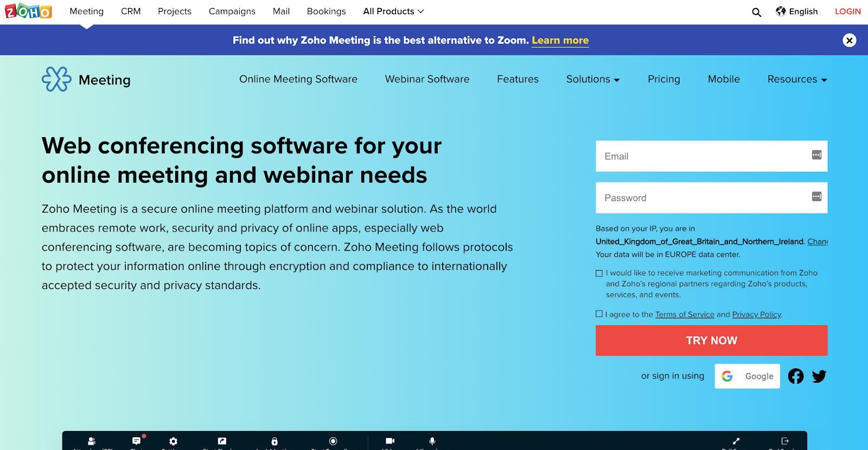The width and height of the screenshot is (868, 450).
Task: Open Mail in the top product bar
Action: pyautogui.click(x=281, y=11)
